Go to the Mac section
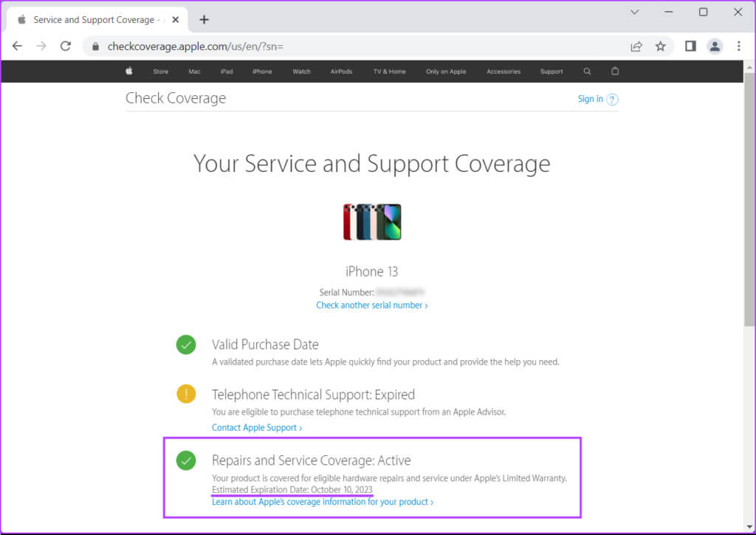This screenshot has height=535, width=756. pyautogui.click(x=194, y=72)
